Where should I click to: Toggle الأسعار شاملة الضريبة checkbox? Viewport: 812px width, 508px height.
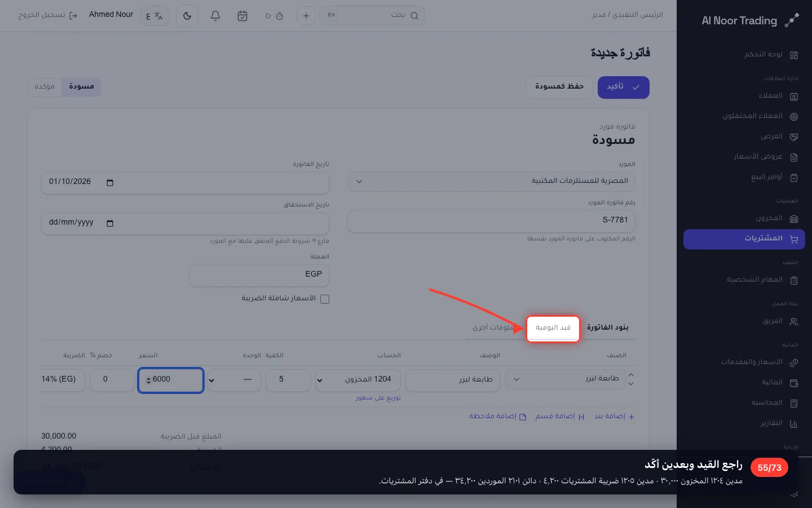click(325, 299)
